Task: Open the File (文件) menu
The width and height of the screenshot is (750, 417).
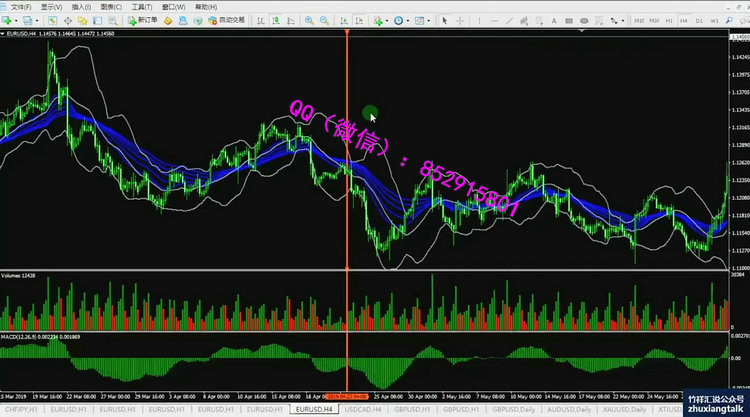Action: (x=20, y=6)
